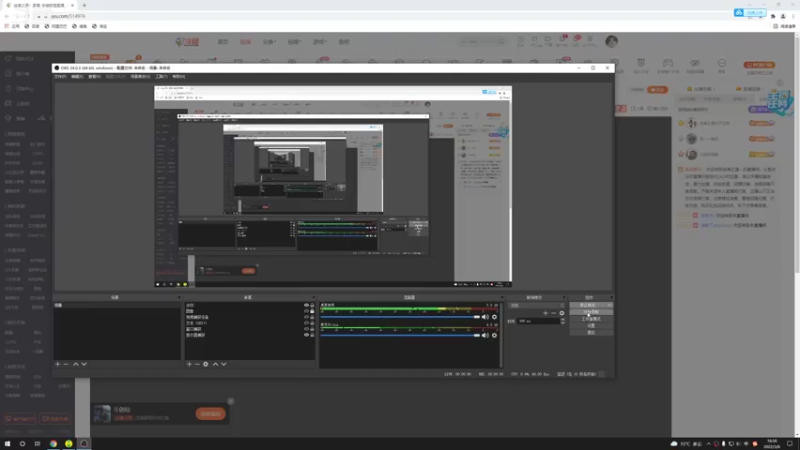Toggle visibility of the 文本 (GDI+) source
This screenshot has width=800, height=450.
click(306, 323)
